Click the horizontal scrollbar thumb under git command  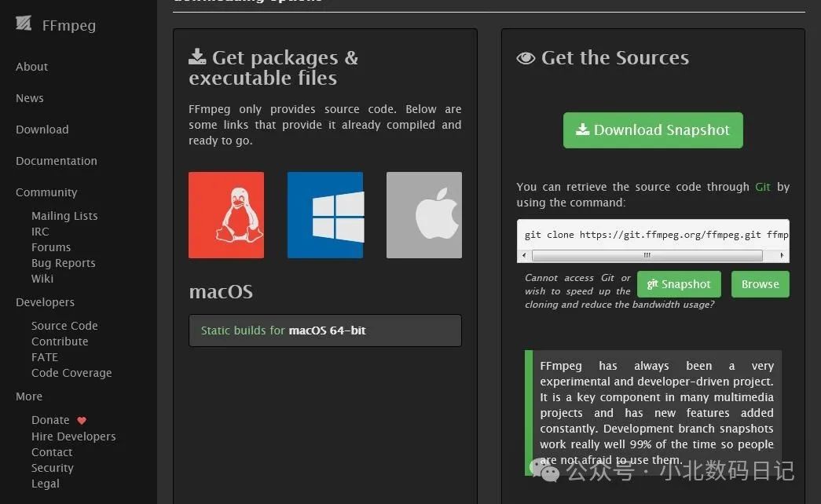(647, 255)
